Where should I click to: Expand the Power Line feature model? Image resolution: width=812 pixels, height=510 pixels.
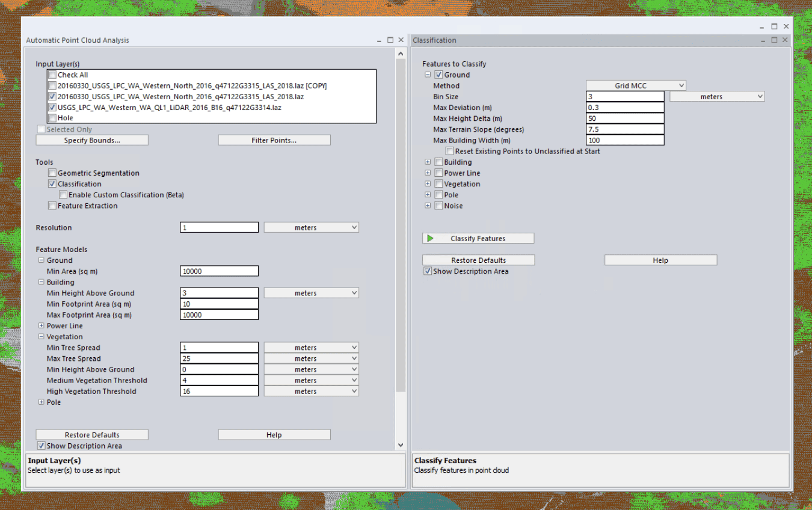42,325
